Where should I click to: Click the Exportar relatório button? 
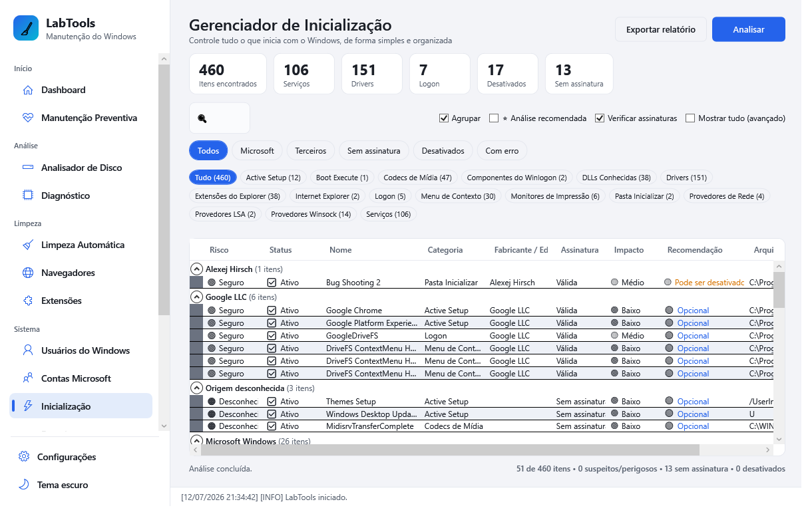point(661,29)
